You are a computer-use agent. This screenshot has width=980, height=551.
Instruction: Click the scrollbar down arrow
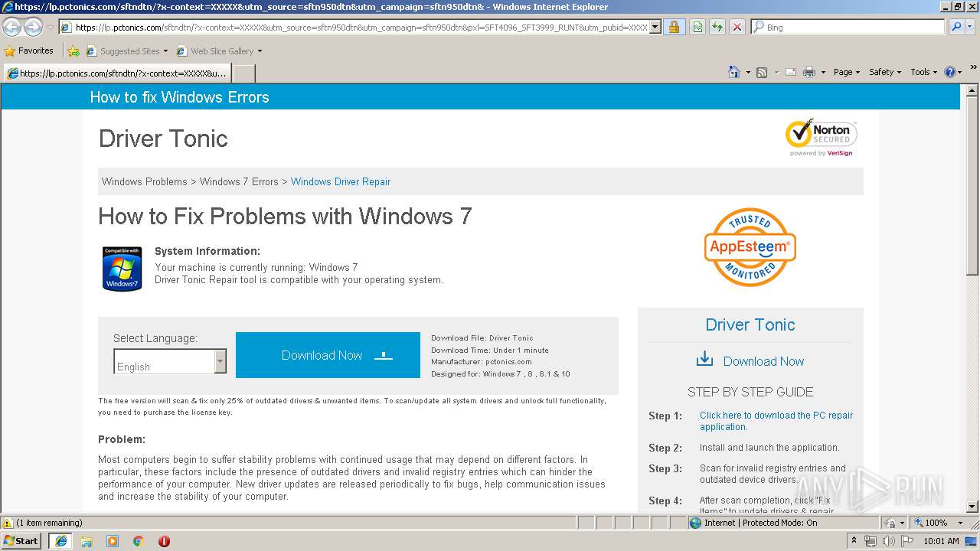[x=972, y=507]
